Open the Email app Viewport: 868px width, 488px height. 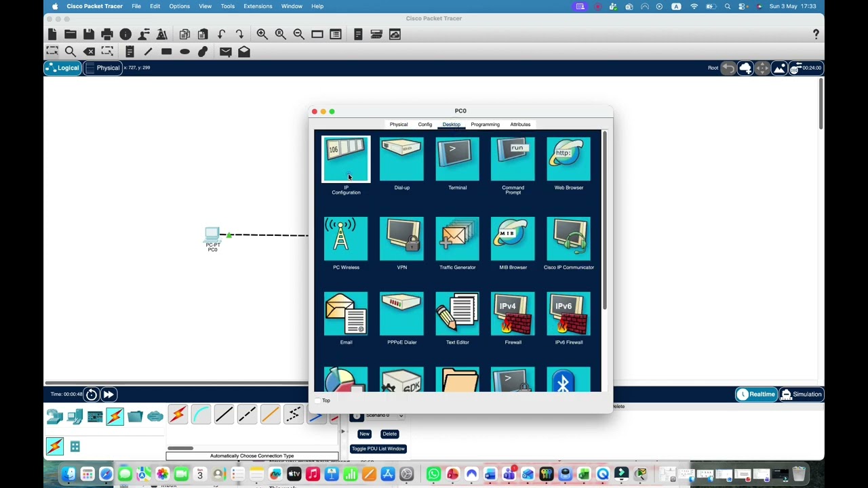tap(346, 314)
